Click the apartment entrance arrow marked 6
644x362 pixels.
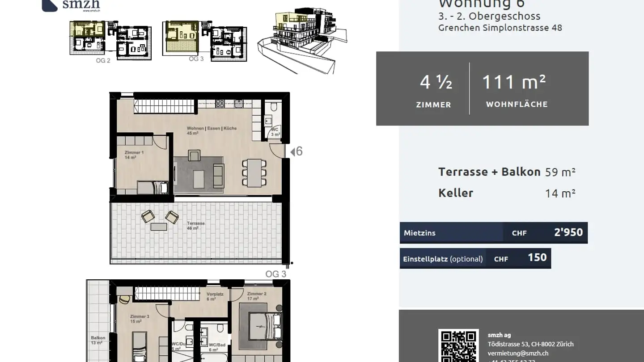(295, 151)
